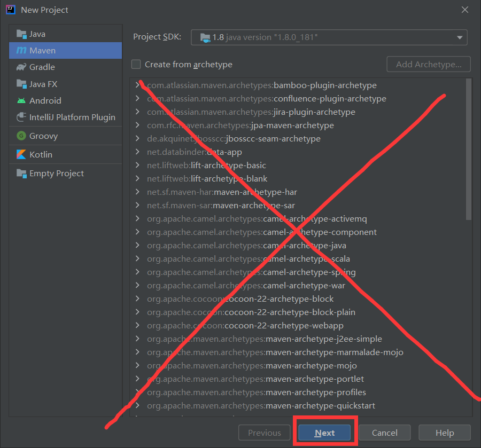
Task: Click the SDK folder icon in dropdown
Action: 205,38
